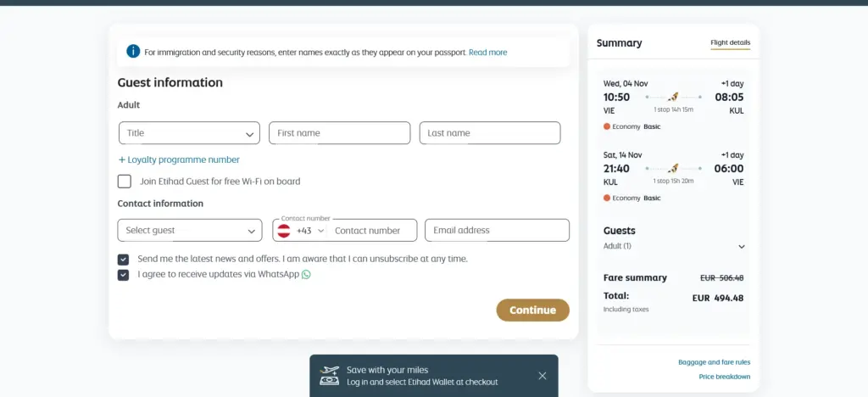
Task: Click the WhatsApp logo icon
Action: pyautogui.click(x=306, y=274)
